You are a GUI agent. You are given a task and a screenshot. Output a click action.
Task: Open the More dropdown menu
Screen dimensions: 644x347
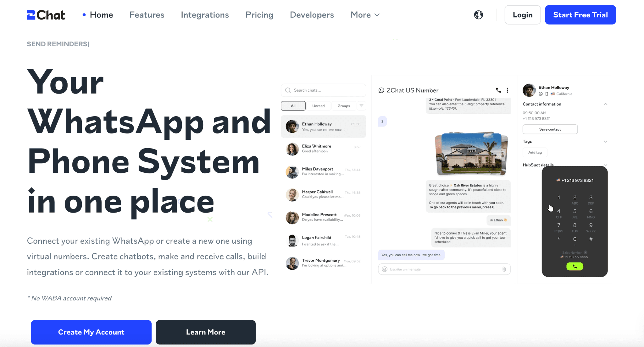coord(365,15)
